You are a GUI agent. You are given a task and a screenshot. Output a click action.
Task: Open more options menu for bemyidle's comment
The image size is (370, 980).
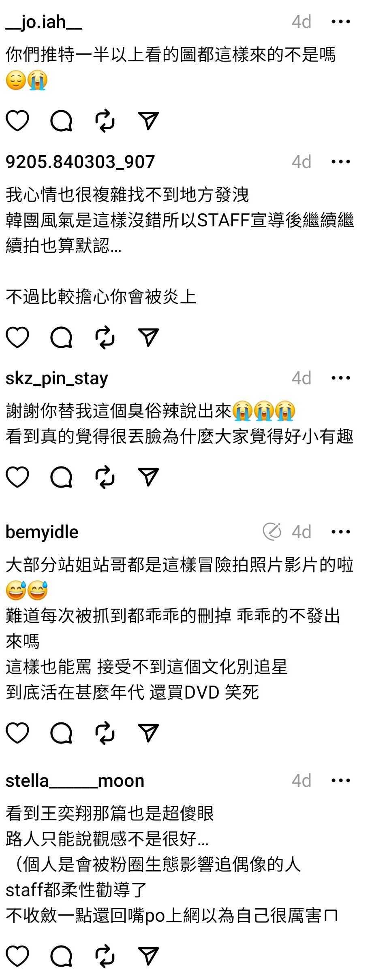tap(340, 532)
